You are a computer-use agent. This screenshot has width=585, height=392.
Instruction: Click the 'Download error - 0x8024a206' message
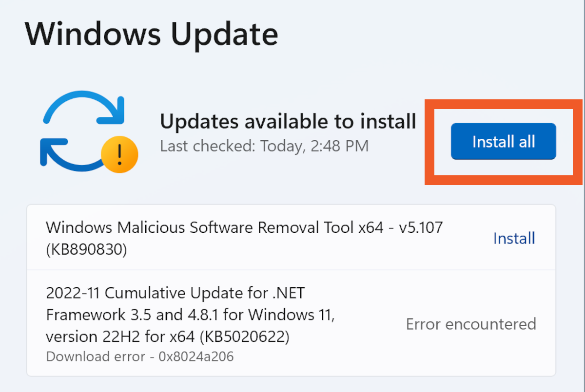click(x=140, y=356)
